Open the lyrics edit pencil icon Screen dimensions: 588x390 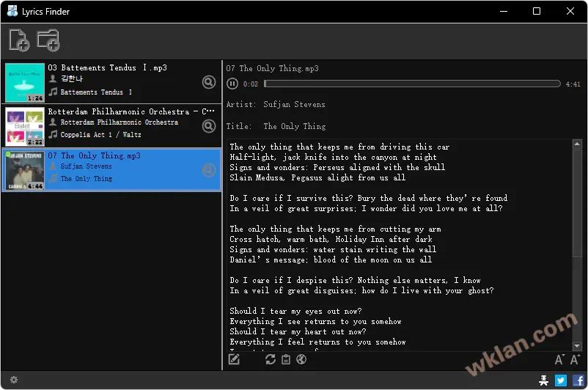[234, 359]
